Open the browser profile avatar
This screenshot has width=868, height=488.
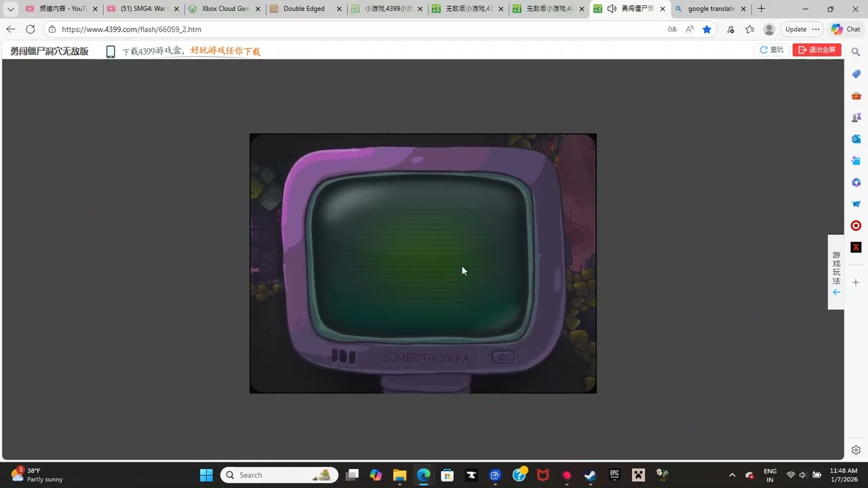[769, 29]
